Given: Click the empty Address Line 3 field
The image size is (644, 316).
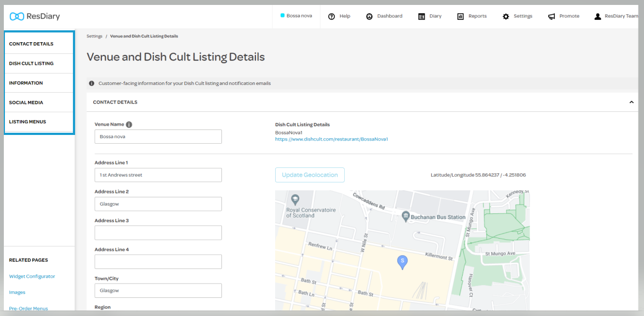Looking at the screenshot, I should coord(158,233).
